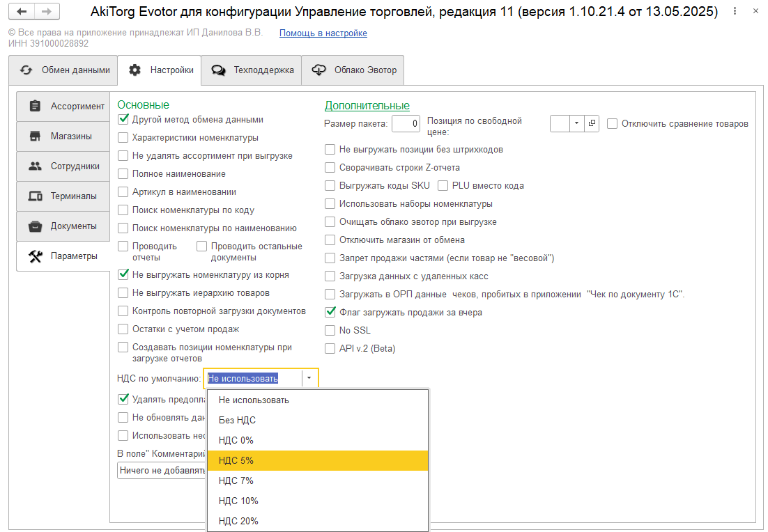
Task: Check Поиск номенклатуры по наименованию
Action: 123,228
